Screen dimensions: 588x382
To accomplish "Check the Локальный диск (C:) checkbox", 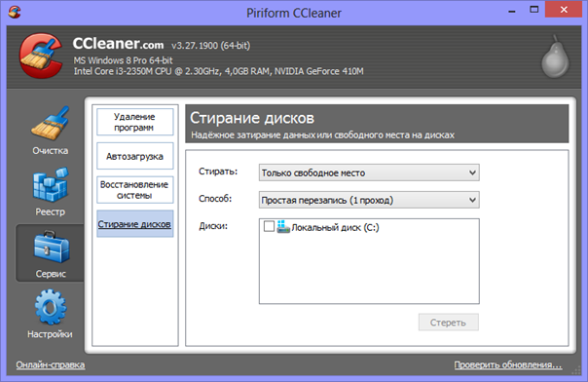I will tap(269, 226).
